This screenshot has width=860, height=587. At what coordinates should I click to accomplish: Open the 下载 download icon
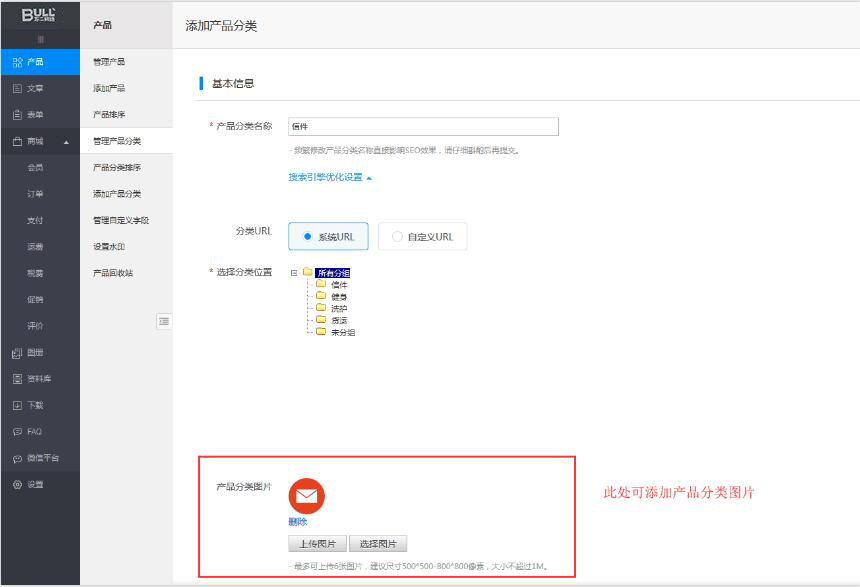17,406
